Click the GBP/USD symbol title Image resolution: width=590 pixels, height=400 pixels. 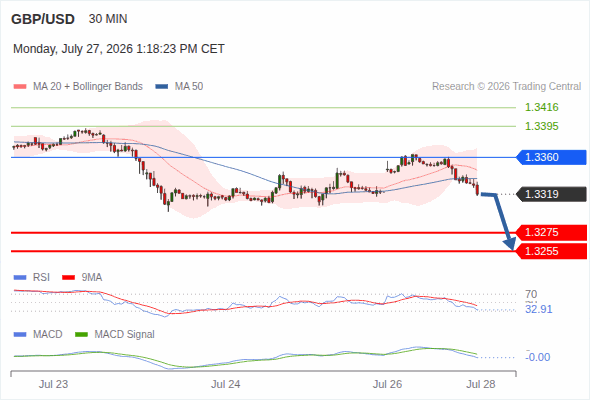point(43,19)
